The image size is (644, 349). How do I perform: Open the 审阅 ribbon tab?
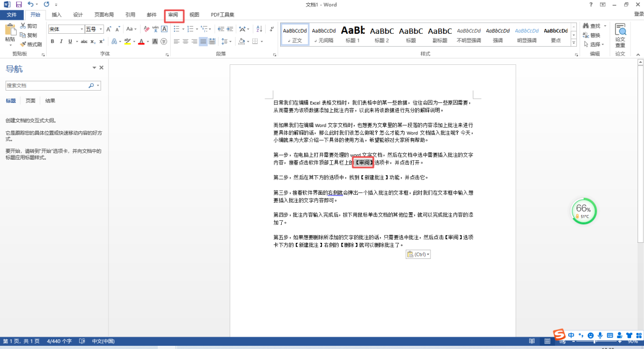[x=173, y=15]
